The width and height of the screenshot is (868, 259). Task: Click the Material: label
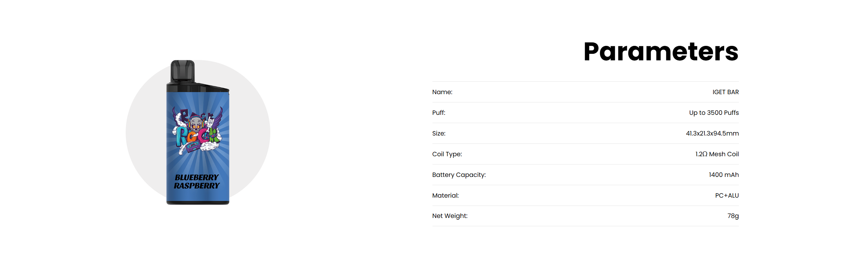tap(445, 196)
